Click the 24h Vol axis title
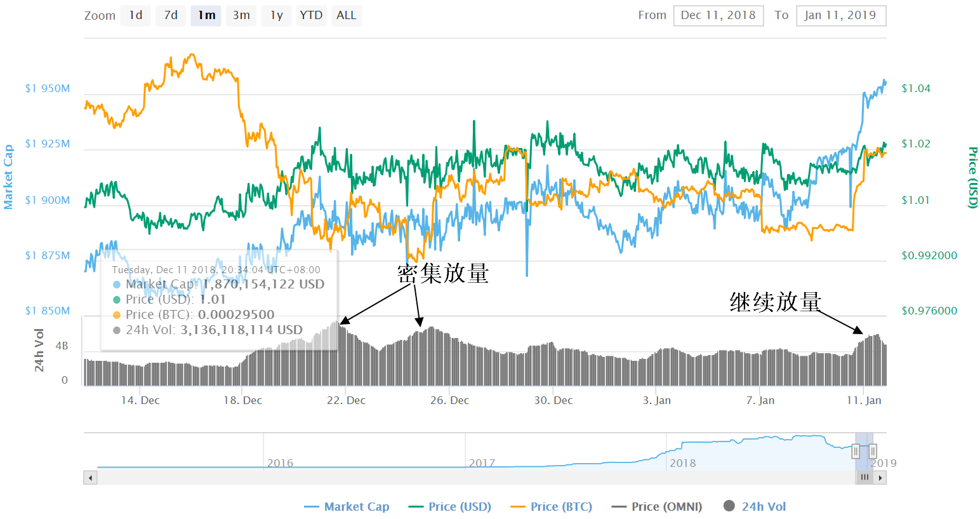 [39, 350]
